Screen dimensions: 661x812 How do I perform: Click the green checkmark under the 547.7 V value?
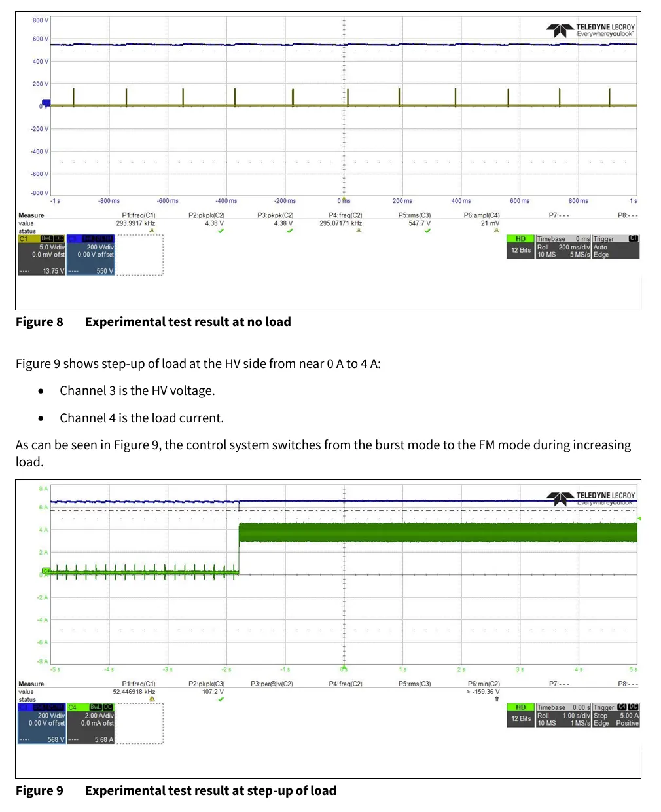coord(427,231)
